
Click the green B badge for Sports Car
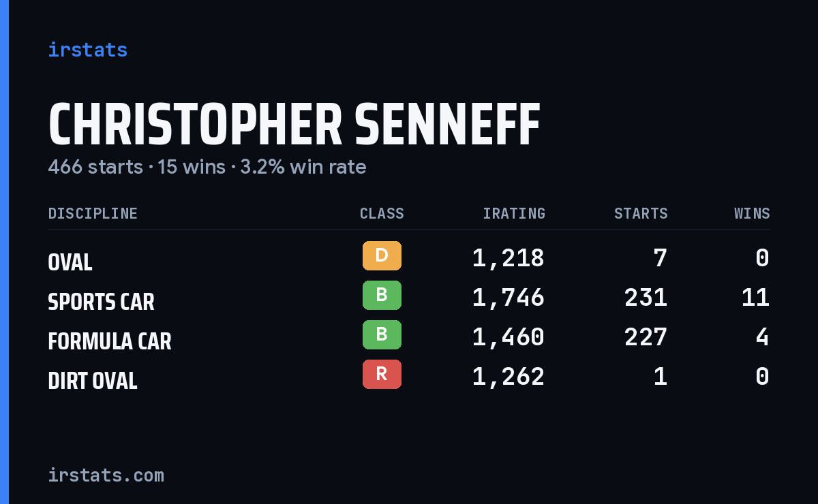point(382,296)
